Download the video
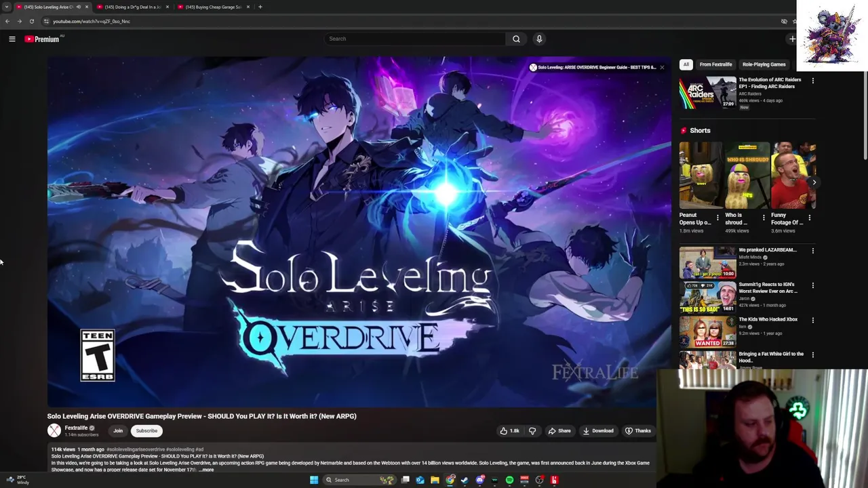868x488 pixels. (598, 430)
